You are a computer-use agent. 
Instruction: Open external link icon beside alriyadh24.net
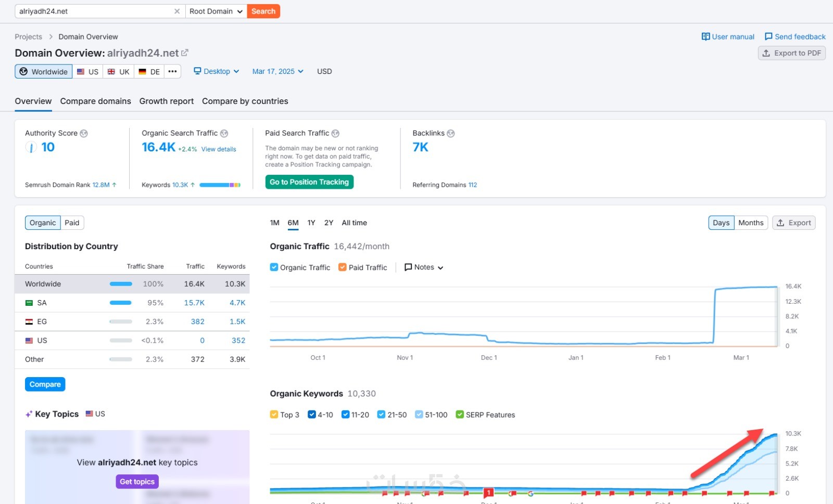pyautogui.click(x=185, y=53)
